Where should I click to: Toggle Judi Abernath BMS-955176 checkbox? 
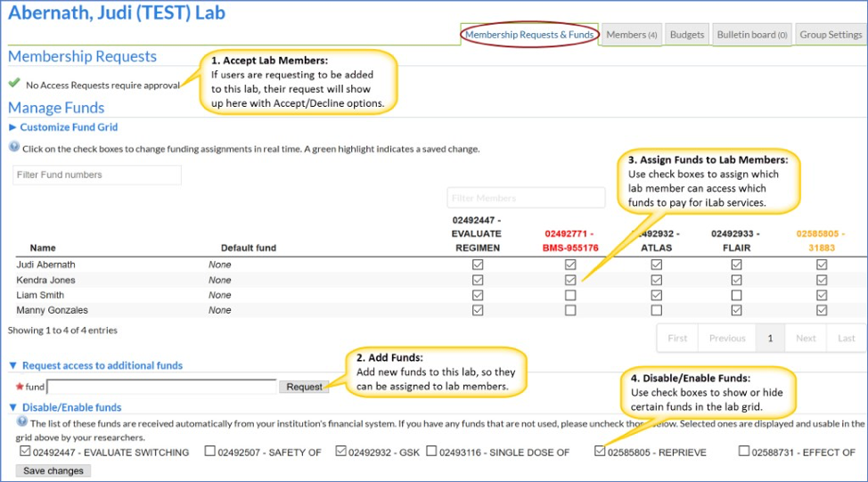[570, 266]
